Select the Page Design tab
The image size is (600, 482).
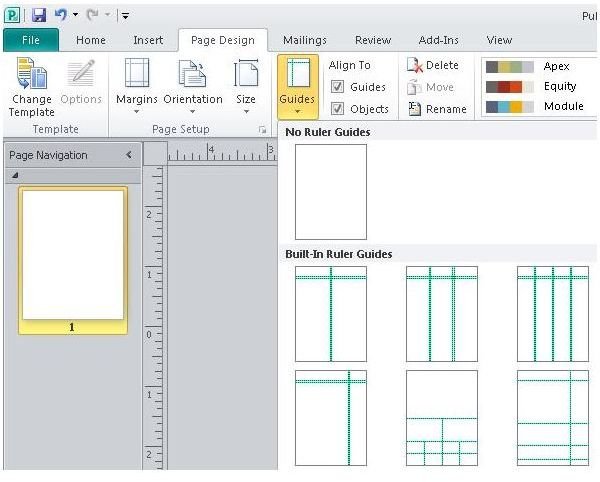(223, 40)
